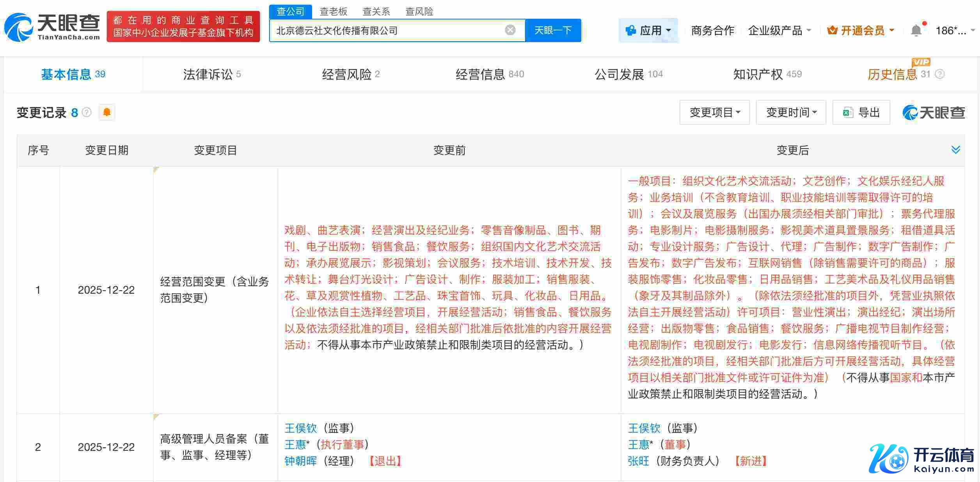The height and width of the screenshot is (482, 980).
Task: Click the 开通会员 crown icon
Action: tap(832, 30)
